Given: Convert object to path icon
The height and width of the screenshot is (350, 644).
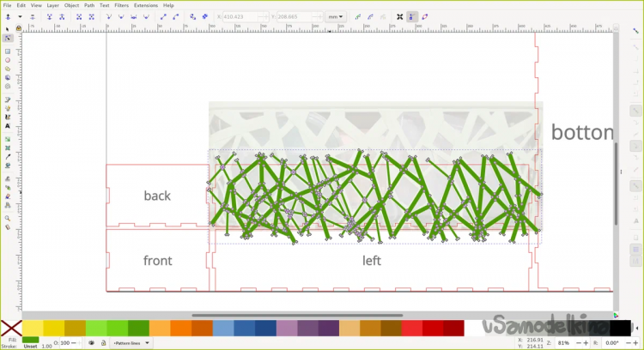Looking at the screenshot, I should (192, 16).
